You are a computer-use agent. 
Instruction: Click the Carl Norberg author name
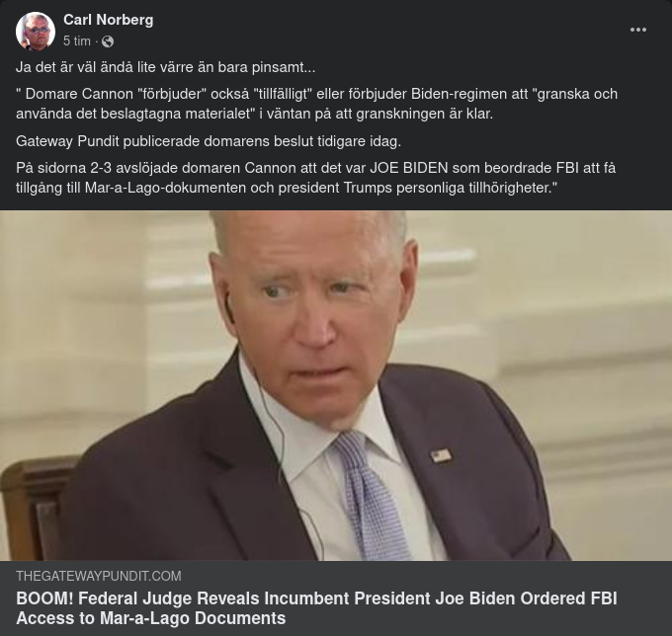click(x=108, y=20)
